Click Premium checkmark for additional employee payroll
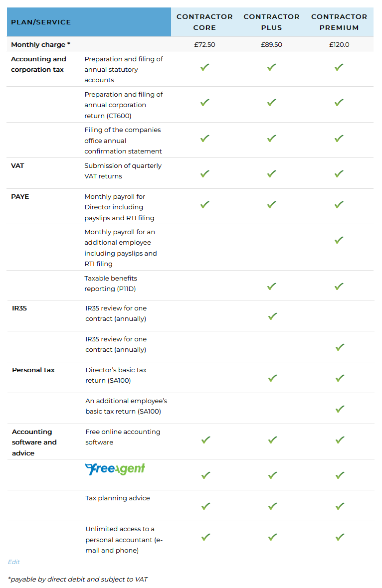 point(339,240)
